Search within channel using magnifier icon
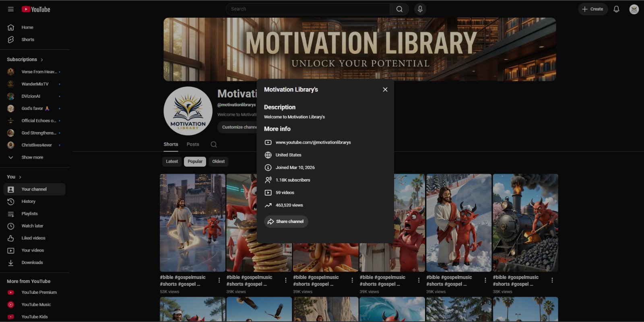644x322 pixels. [214, 144]
